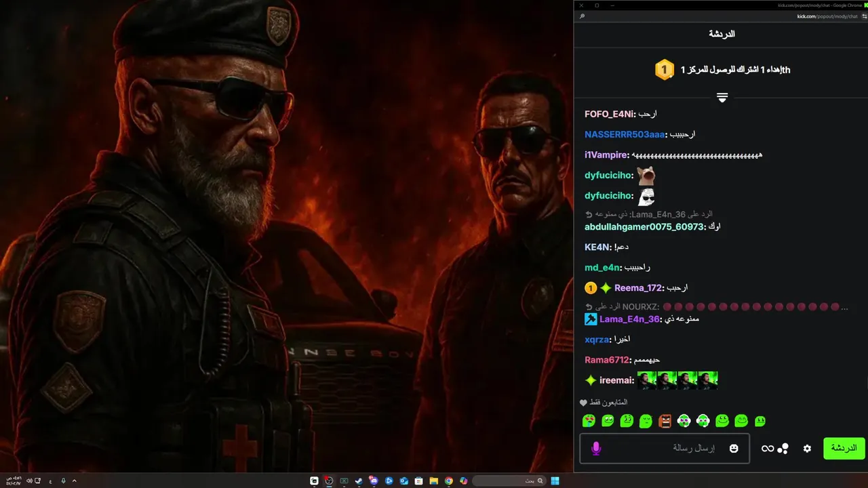
Task: Click the kick.com/popout/mody/chat URL
Action: (x=828, y=16)
